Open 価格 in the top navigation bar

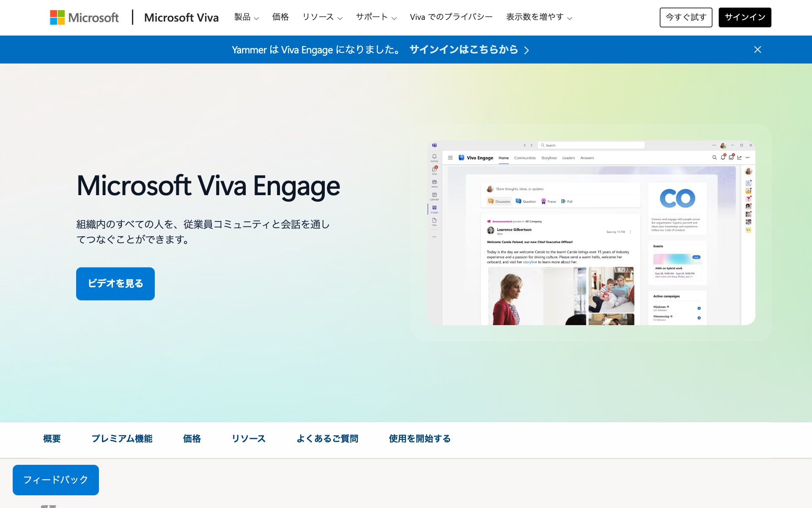point(280,17)
